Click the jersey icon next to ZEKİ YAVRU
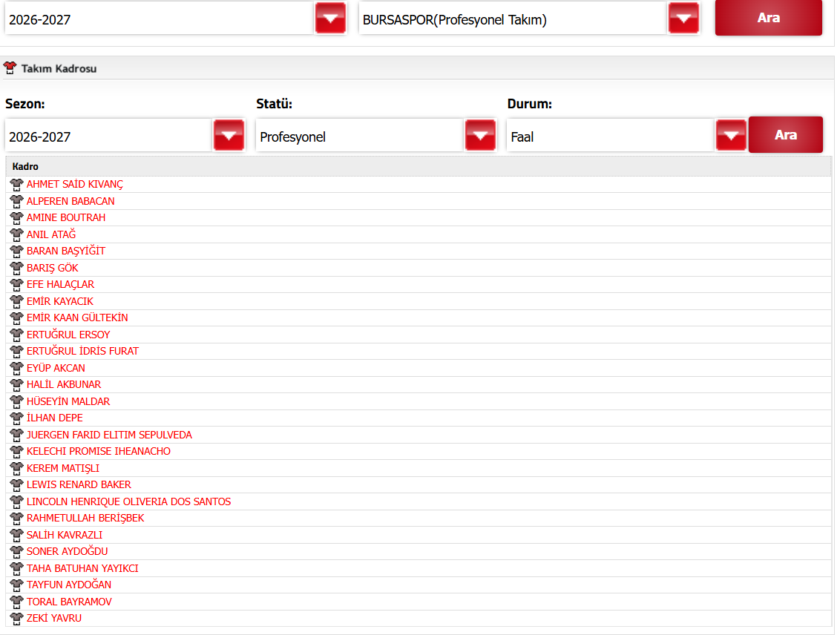The width and height of the screenshot is (840, 635). 16,619
